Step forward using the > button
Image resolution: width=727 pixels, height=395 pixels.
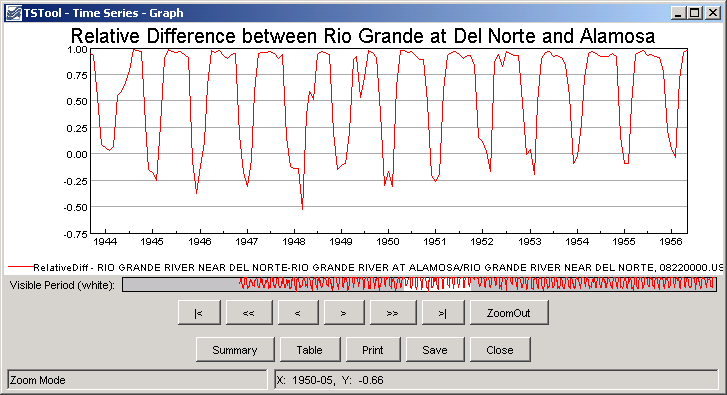click(344, 313)
